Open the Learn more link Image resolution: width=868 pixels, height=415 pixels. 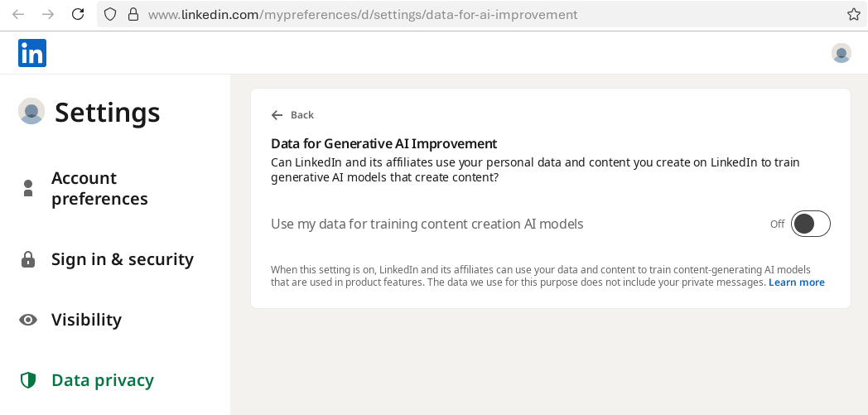[796, 282]
